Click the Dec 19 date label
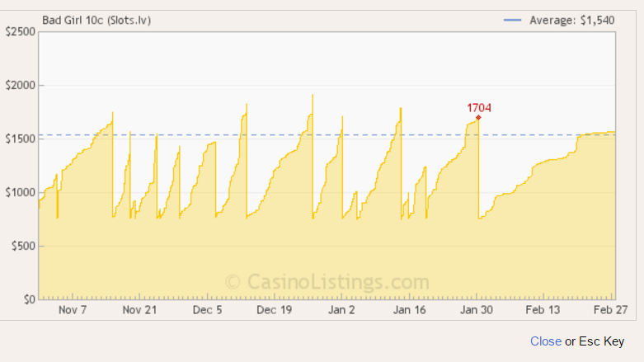 (x=275, y=310)
